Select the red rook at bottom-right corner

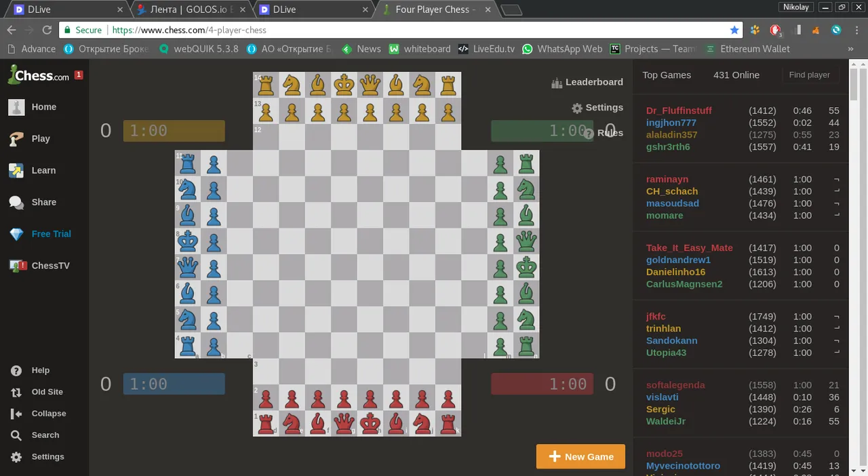click(448, 423)
